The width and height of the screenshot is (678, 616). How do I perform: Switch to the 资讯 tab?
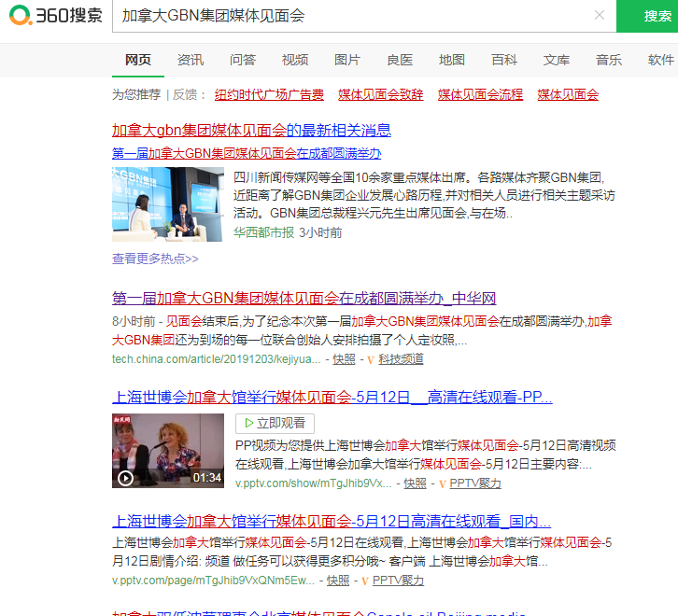pos(191,60)
